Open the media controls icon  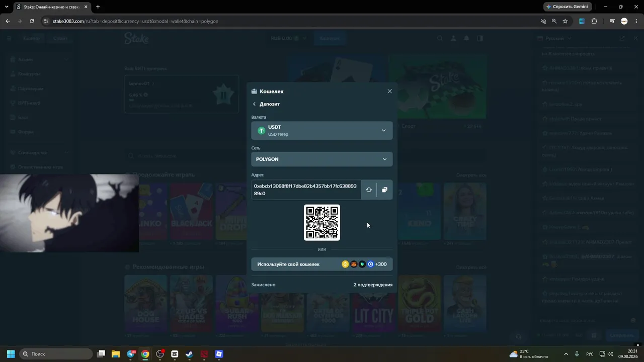[x=612, y=21]
